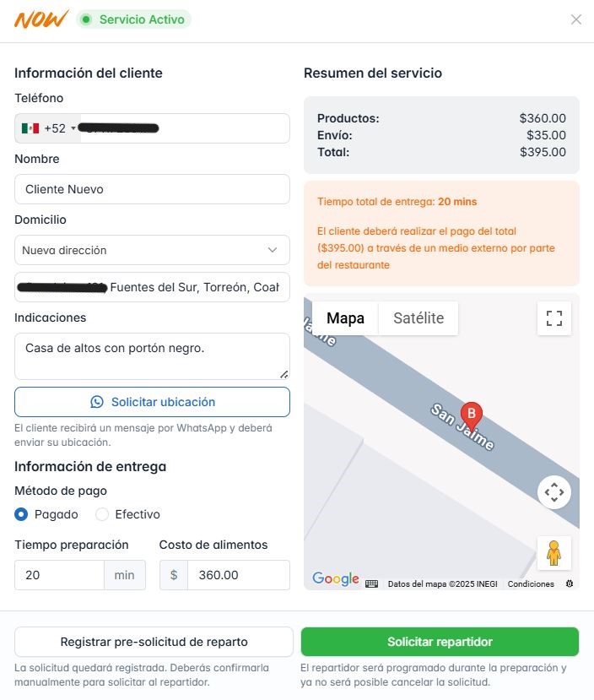Click the map keyboard shortcuts icon
The width and height of the screenshot is (594, 700).
(371, 583)
